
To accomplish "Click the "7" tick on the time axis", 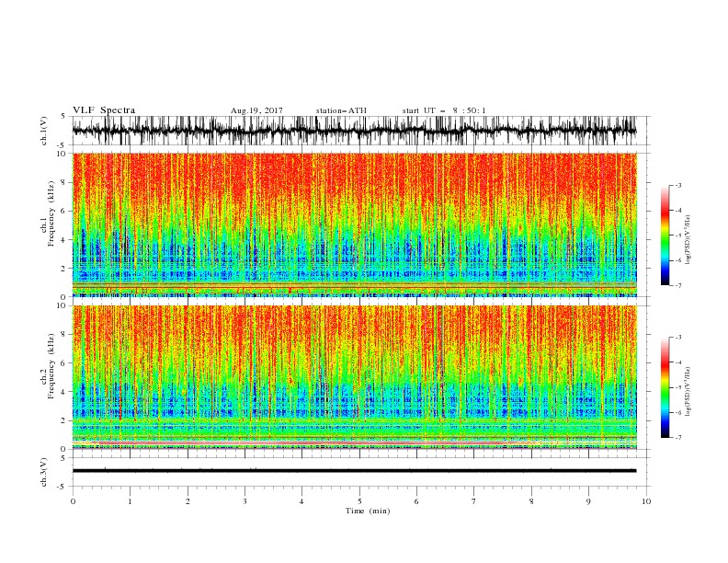I will [x=474, y=501].
